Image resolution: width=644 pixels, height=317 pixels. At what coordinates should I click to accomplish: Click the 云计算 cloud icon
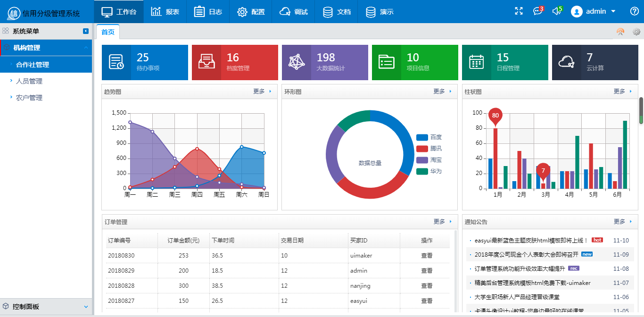point(567,62)
